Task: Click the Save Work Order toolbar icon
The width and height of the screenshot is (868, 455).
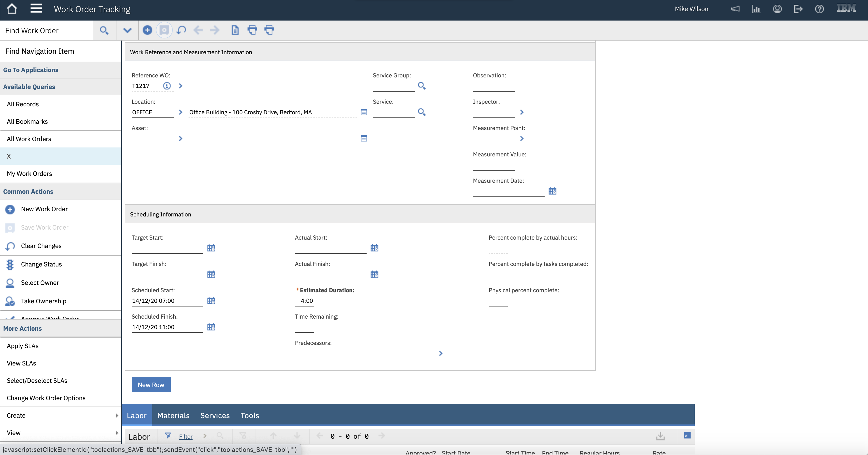Action: point(164,30)
